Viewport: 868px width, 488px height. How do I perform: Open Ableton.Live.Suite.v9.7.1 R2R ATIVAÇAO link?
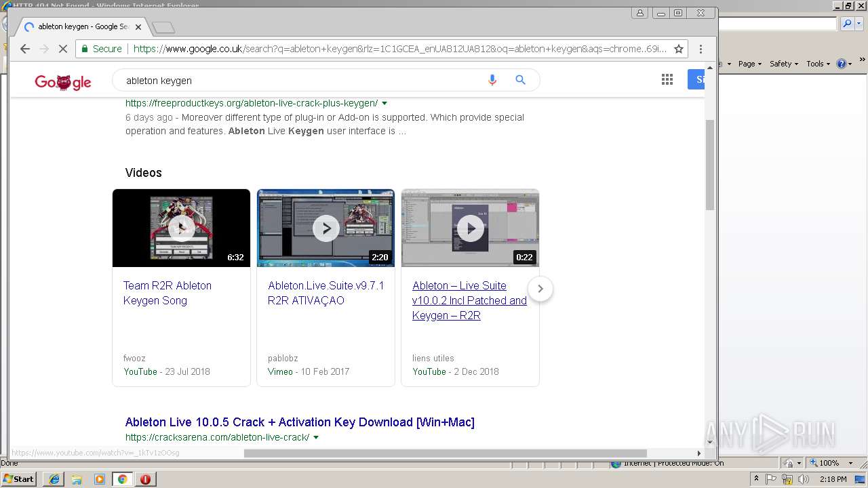[x=325, y=293]
